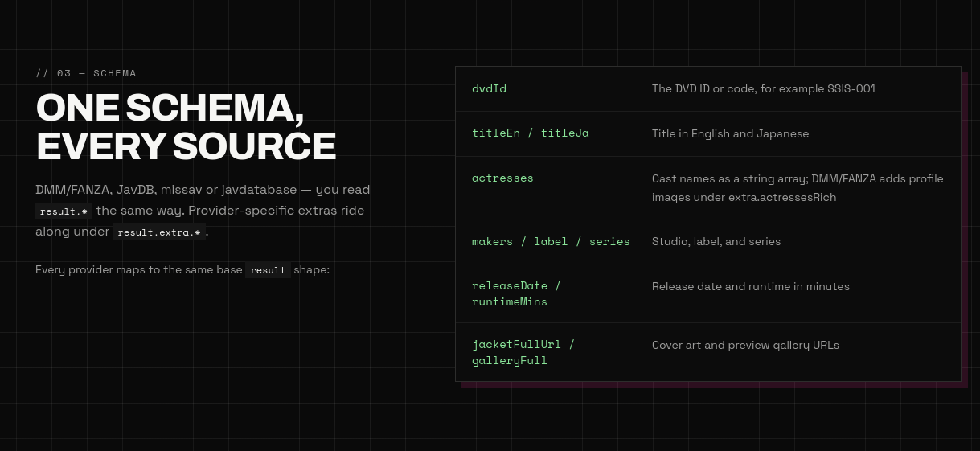The width and height of the screenshot is (980, 451).
Task: Select the 'titleEn / titleJa' field name
Action: click(531, 133)
